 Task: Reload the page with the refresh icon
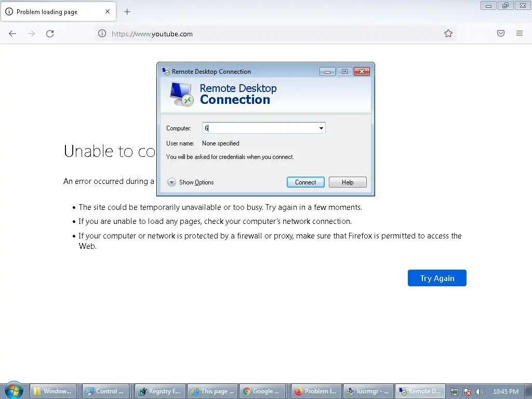pyautogui.click(x=50, y=34)
